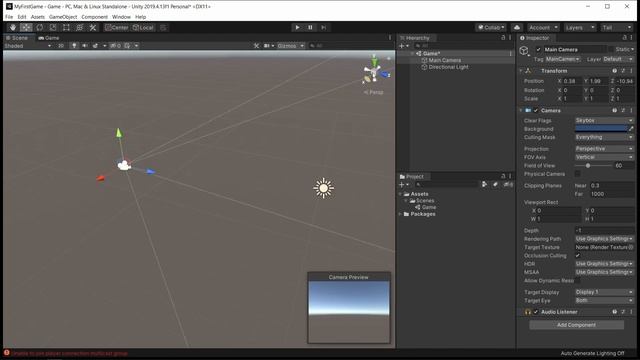Toggle Allow Dynamic Resolution checkbox
Image resolution: width=640 pixels, height=360 pixels.
578,280
